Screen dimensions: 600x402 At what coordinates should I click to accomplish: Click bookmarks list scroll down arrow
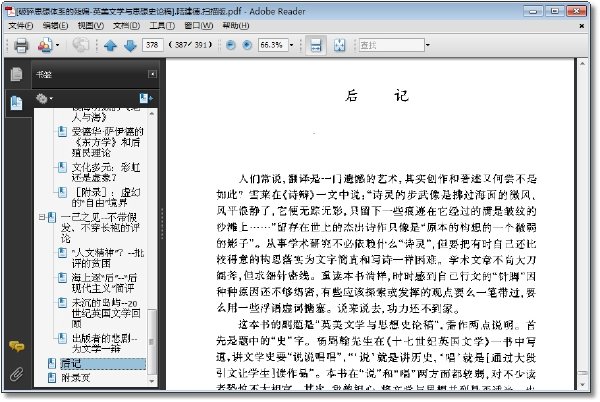tap(152, 381)
